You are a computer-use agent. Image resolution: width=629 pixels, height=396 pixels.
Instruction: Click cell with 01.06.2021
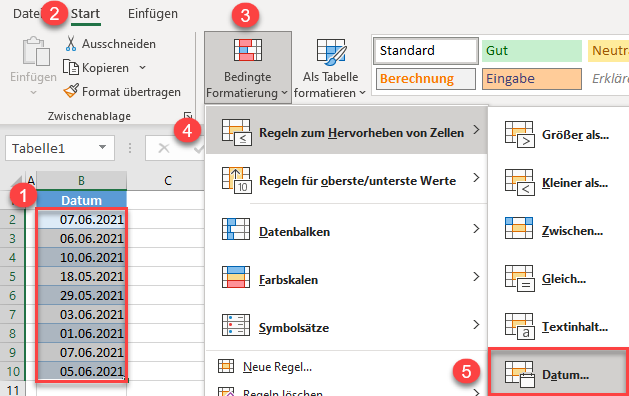(x=81, y=333)
